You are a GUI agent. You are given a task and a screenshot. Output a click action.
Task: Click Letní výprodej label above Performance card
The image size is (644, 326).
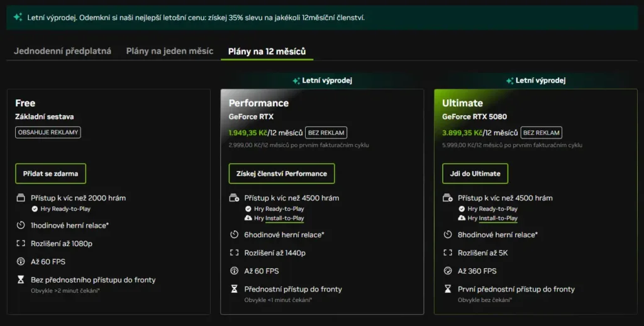pos(327,81)
